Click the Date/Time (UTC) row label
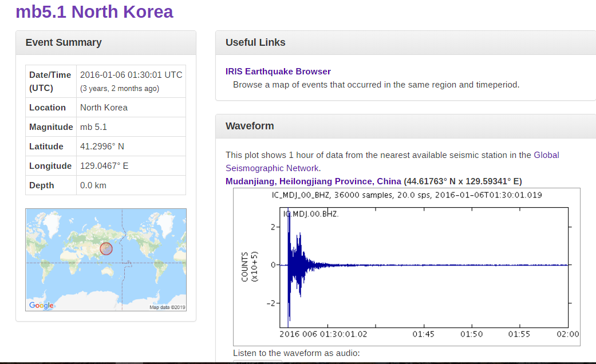This screenshot has height=364, width=596. 50,81
